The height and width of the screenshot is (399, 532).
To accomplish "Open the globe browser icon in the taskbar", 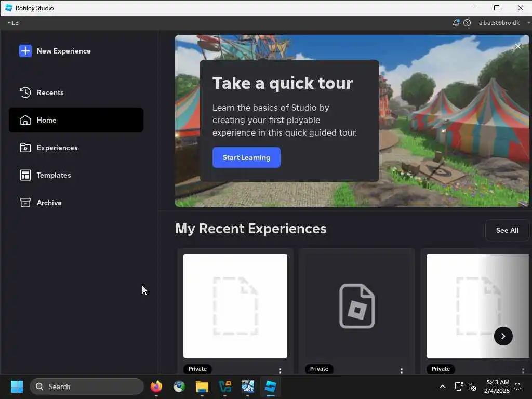I will click(x=179, y=387).
